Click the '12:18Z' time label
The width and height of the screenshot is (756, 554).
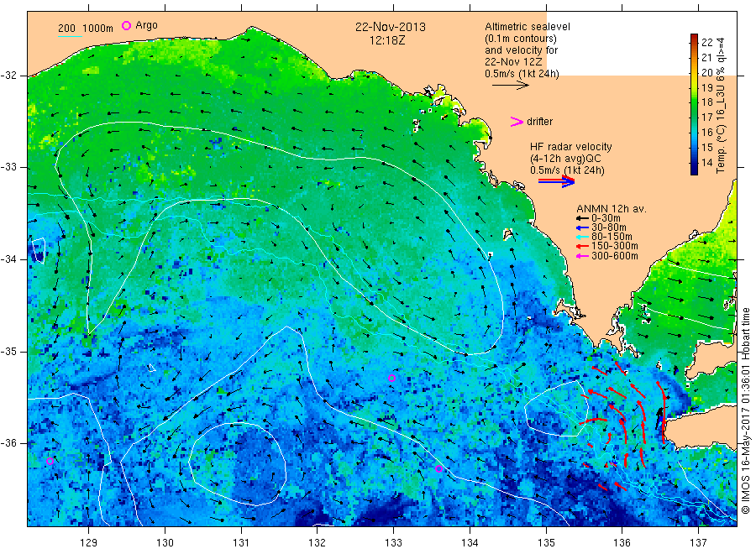tap(387, 40)
